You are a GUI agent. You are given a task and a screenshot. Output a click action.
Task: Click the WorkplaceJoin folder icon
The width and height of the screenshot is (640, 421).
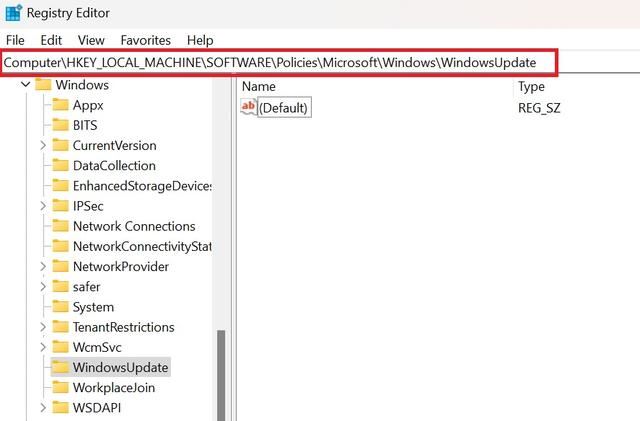pos(61,387)
